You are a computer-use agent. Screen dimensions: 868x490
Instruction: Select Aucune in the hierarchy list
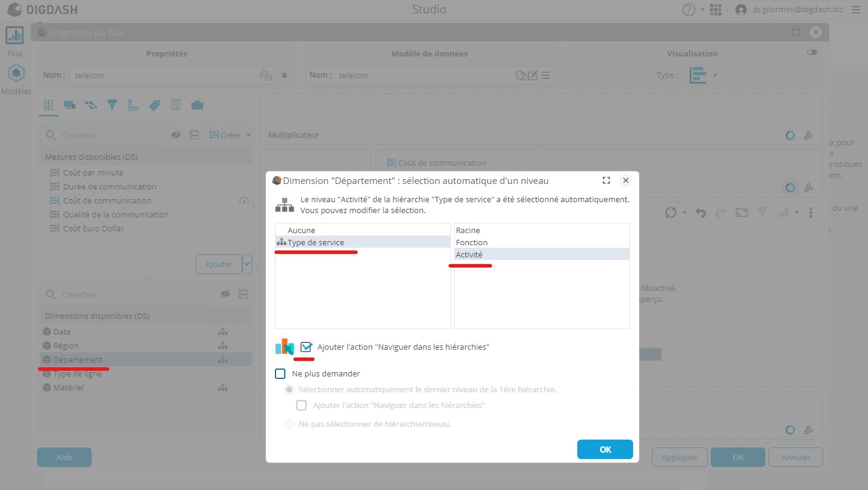tap(301, 230)
